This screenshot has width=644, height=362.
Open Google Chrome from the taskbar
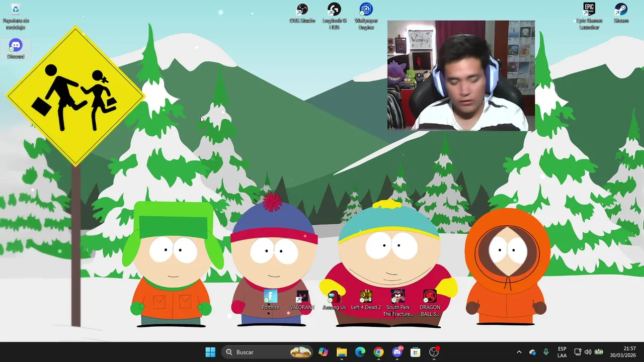pyautogui.click(x=378, y=352)
